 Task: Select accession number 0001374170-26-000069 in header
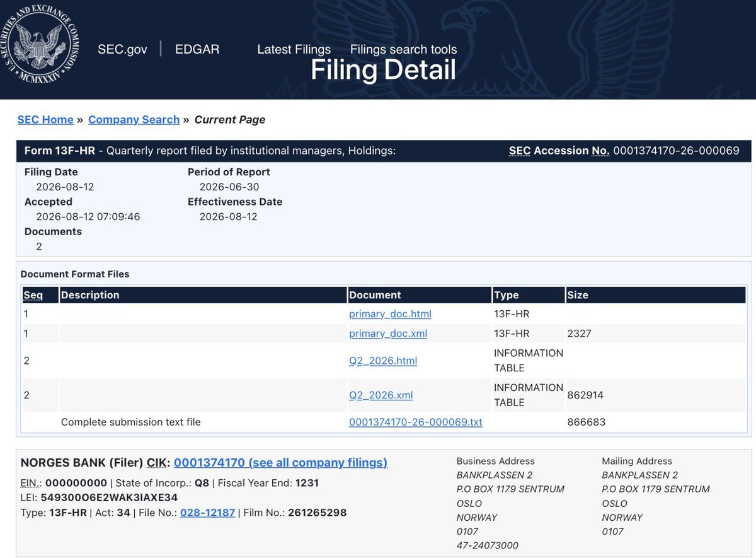(676, 151)
